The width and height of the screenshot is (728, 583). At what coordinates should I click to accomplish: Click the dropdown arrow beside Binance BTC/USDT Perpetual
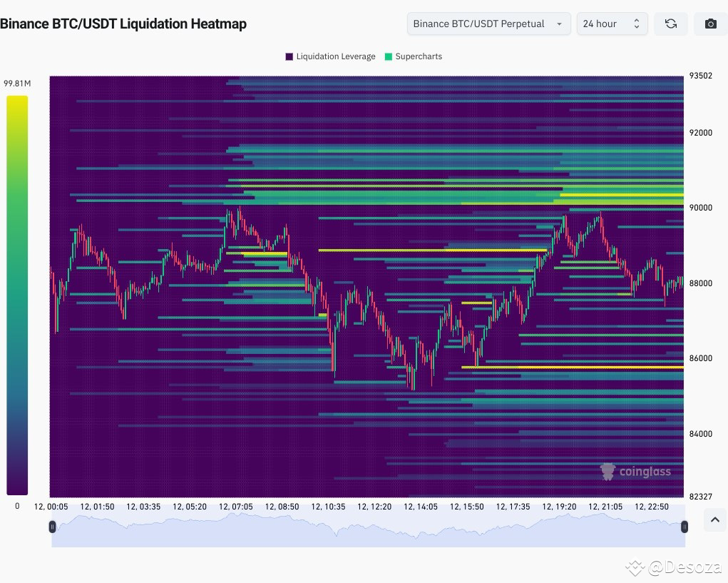[x=560, y=24]
